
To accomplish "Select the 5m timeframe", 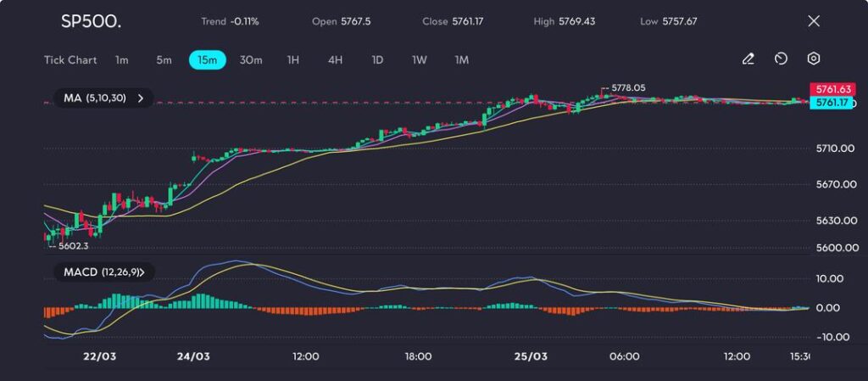I will pyautogui.click(x=164, y=60).
